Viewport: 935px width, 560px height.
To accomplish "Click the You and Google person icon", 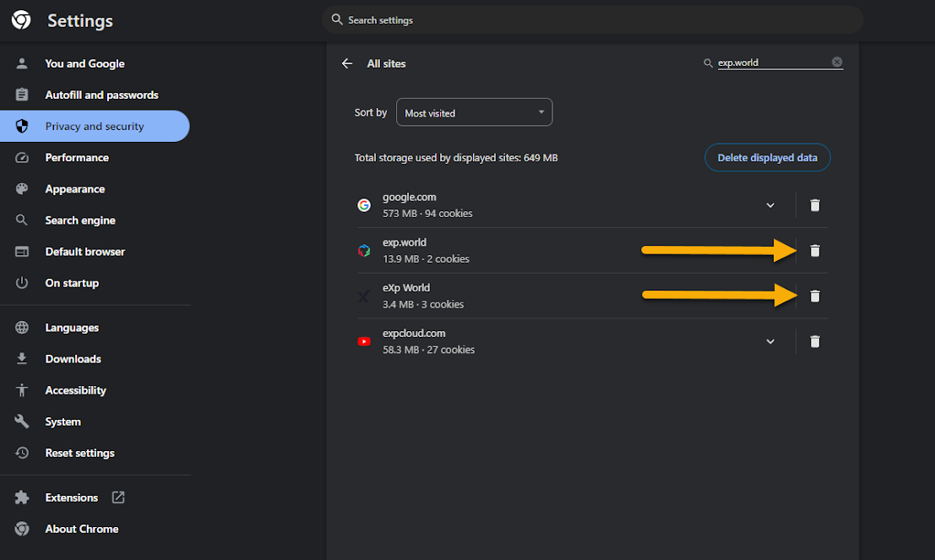I will point(22,63).
